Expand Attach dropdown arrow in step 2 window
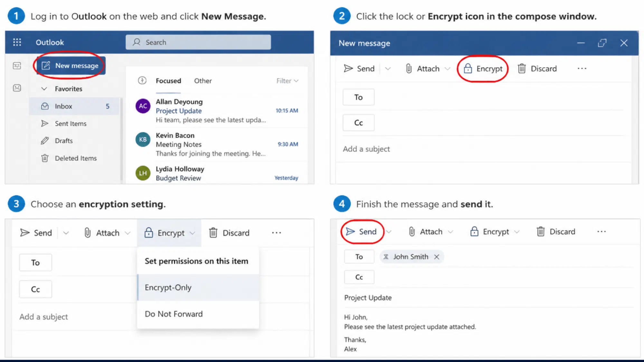This screenshot has width=644, height=362. pyautogui.click(x=447, y=69)
